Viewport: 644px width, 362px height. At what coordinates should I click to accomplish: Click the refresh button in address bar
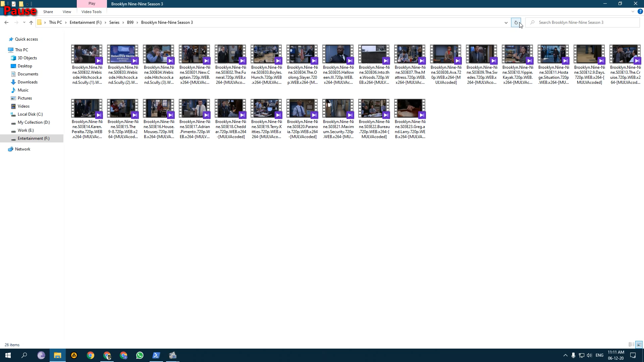[516, 22]
